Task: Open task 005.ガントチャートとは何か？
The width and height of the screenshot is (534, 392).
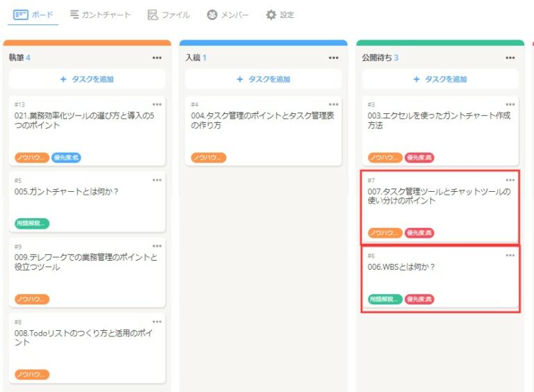Action: point(67,192)
